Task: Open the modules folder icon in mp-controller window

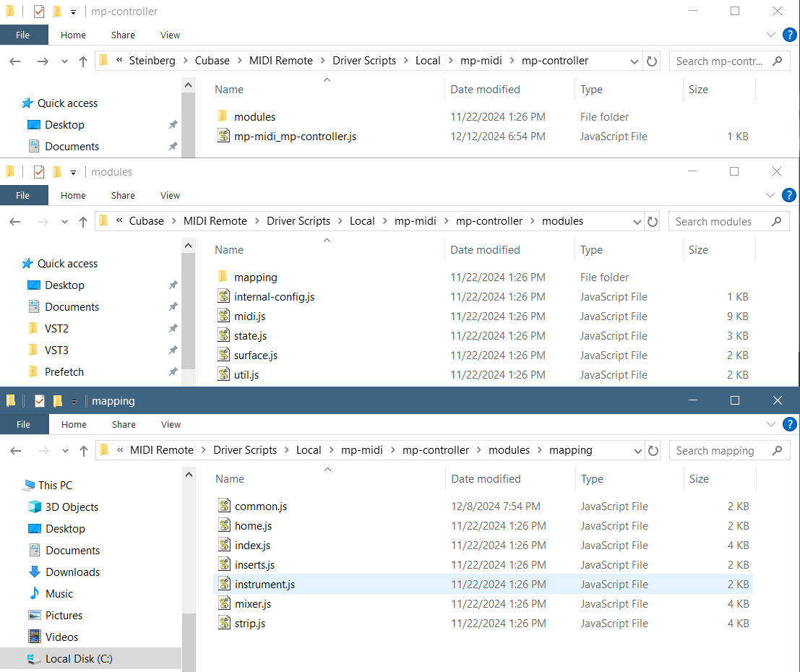Action: [223, 116]
